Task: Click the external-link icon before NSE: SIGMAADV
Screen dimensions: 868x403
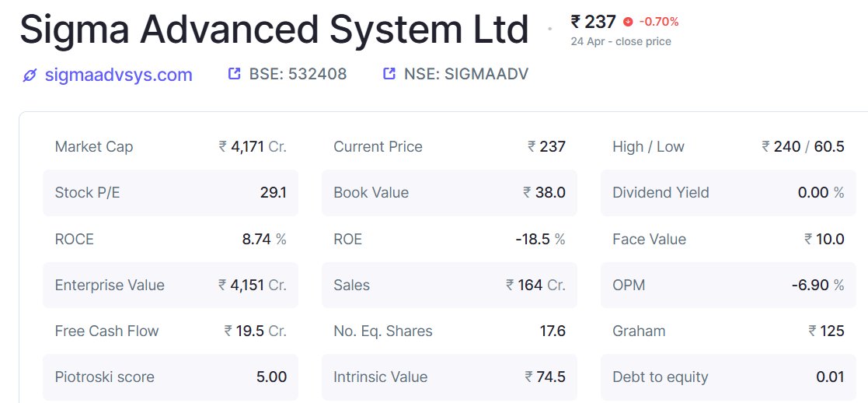Action: tap(390, 73)
